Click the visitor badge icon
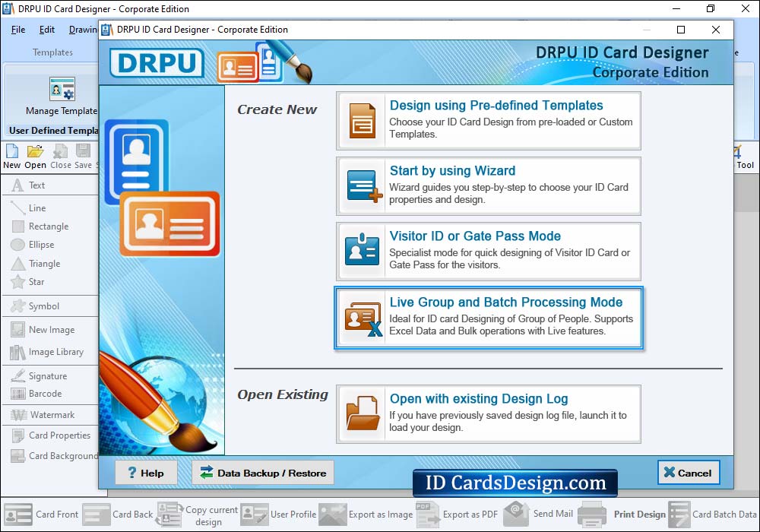Screen dimensions: 760x532 362,251
